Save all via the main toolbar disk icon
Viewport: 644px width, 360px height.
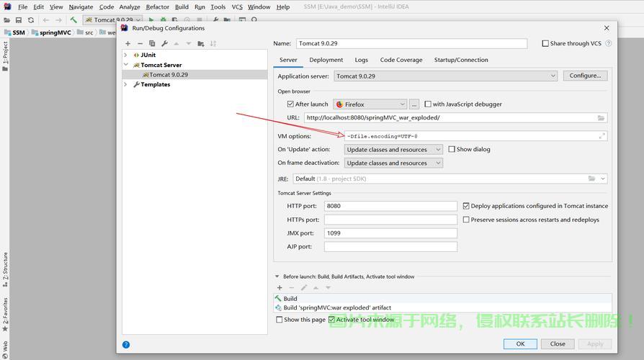(19, 20)
